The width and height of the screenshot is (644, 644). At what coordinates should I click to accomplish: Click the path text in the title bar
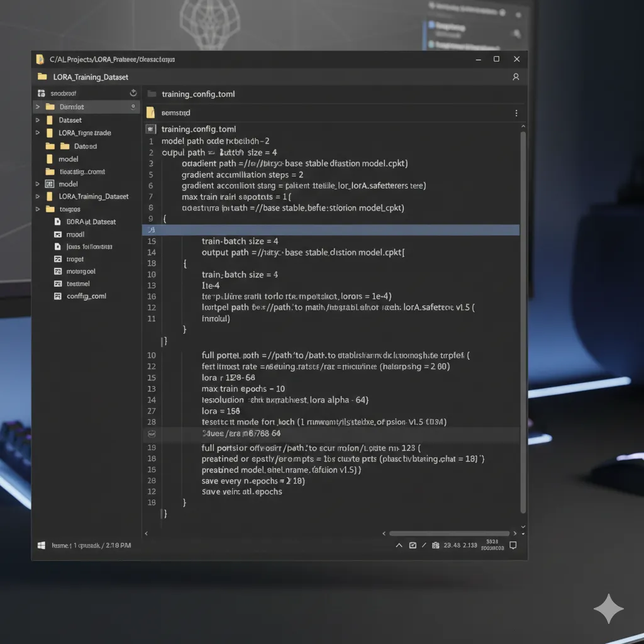click(x=112, y=60)
